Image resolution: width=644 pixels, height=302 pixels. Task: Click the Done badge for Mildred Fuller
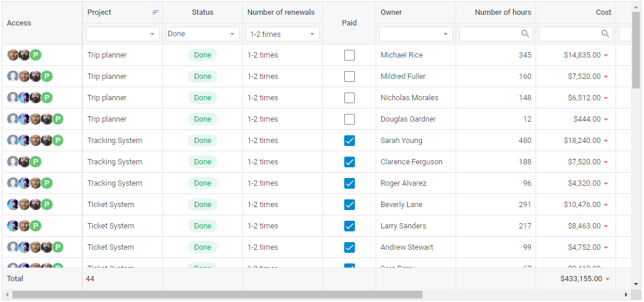pos(203,77)
